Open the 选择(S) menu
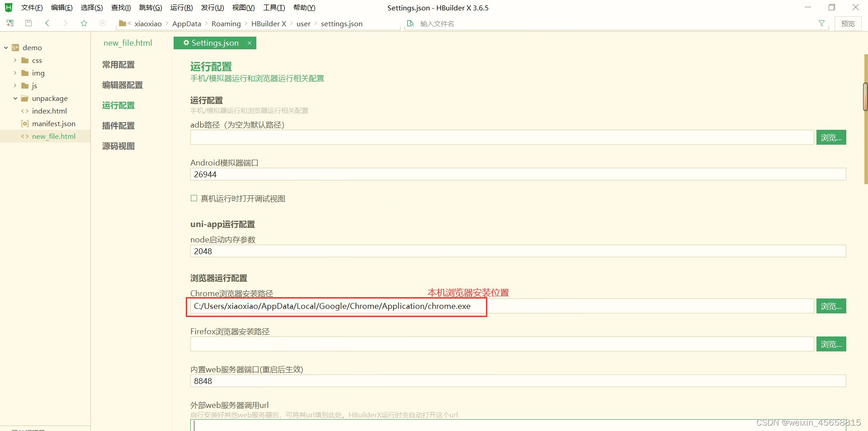 pyautogui.click(x=92, y=8)
